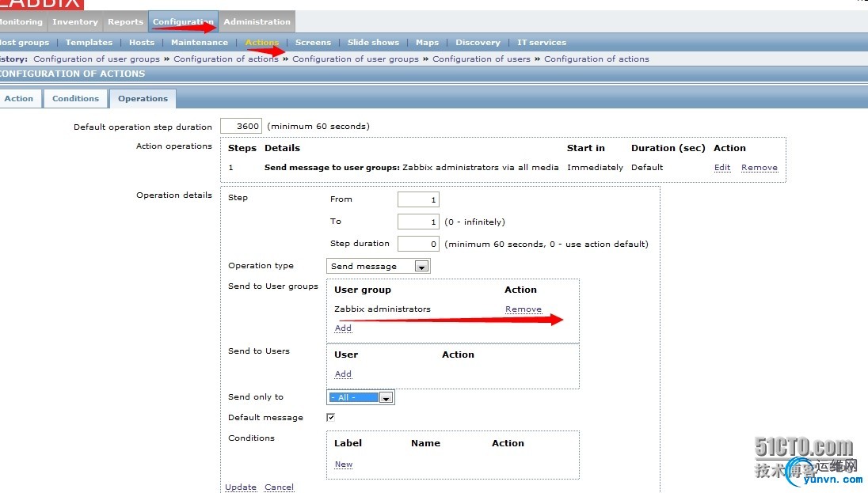The width and height of the screenshot is (868, 493).
Task: Add a user group recipient
Action: click(x=343, y=328)
